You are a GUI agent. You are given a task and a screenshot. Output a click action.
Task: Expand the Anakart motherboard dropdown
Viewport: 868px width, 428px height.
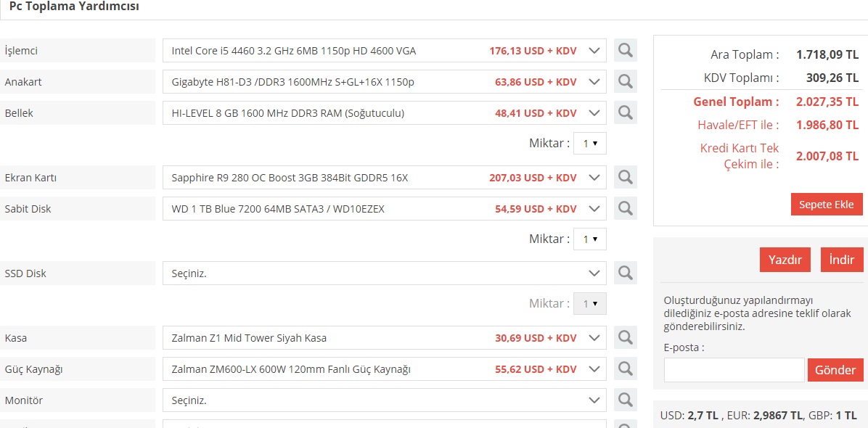(384, 82)
